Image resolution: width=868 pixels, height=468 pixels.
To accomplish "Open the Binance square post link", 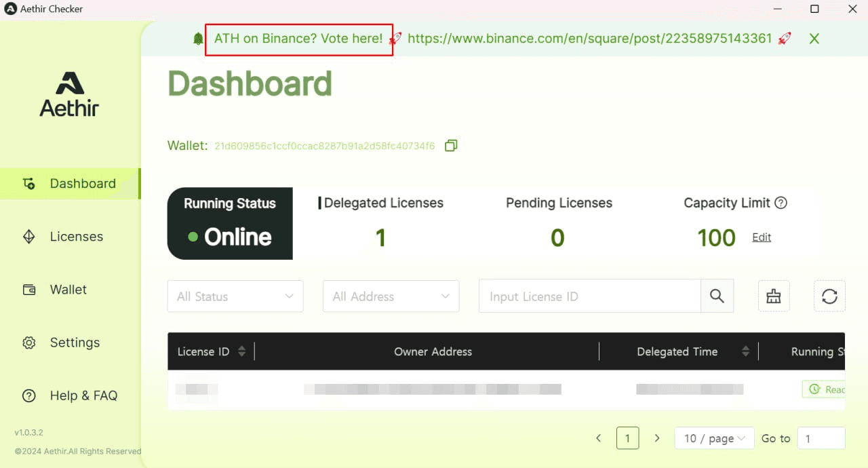I will (x=590, y=39).
